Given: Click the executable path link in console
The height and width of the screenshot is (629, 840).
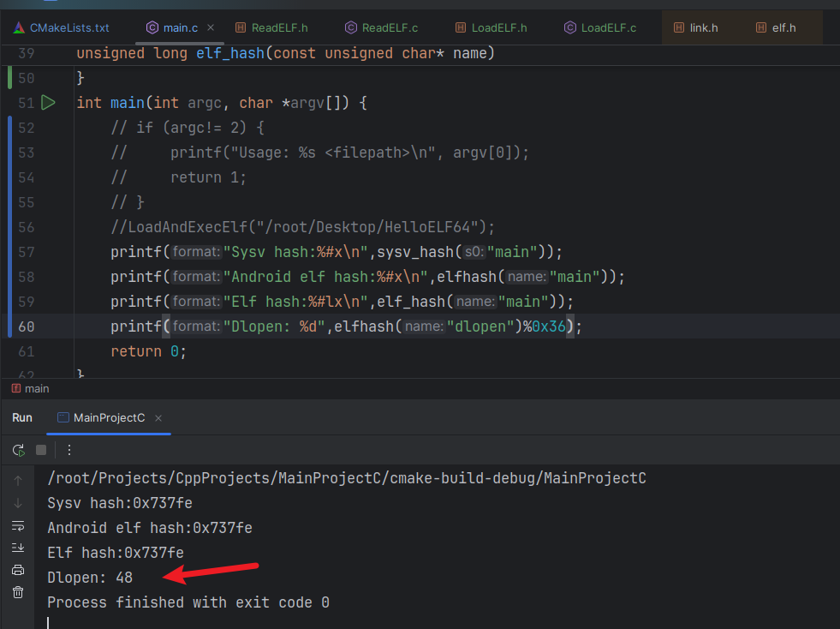Looking at the screenshot, I should pyautogui.click(x=347, y=478).
